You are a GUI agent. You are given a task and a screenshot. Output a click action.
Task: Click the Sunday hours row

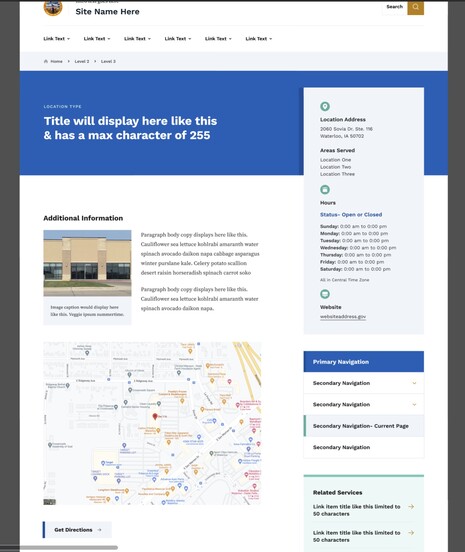tap(353, 226)
